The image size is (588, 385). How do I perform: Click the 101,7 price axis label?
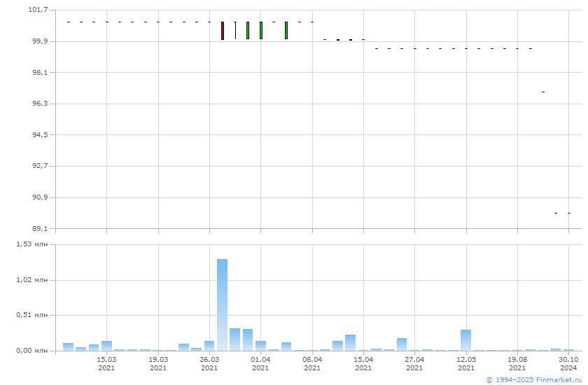click(x=38, y=9)
